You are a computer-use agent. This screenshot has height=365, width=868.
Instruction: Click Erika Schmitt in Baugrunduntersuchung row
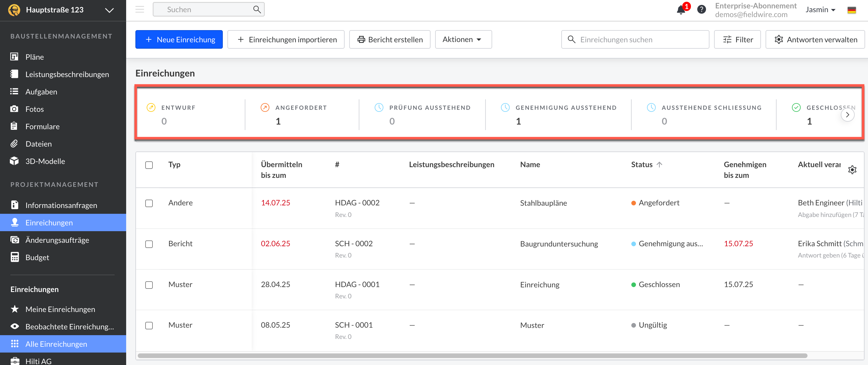pos(819,244)
